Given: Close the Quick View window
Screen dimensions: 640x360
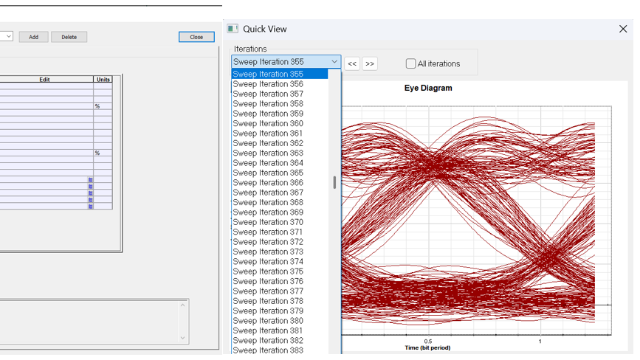Looking at the screenshot, I should coord(623,29).
